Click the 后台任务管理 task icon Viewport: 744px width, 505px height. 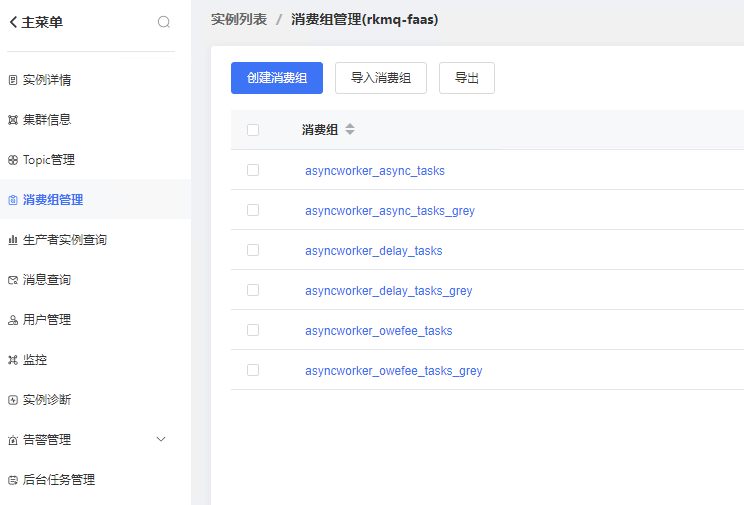click(13, 480)
